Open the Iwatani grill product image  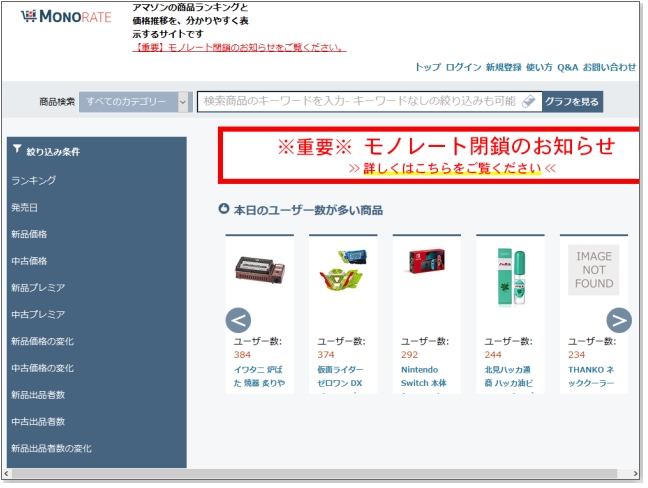pos(259,267)
